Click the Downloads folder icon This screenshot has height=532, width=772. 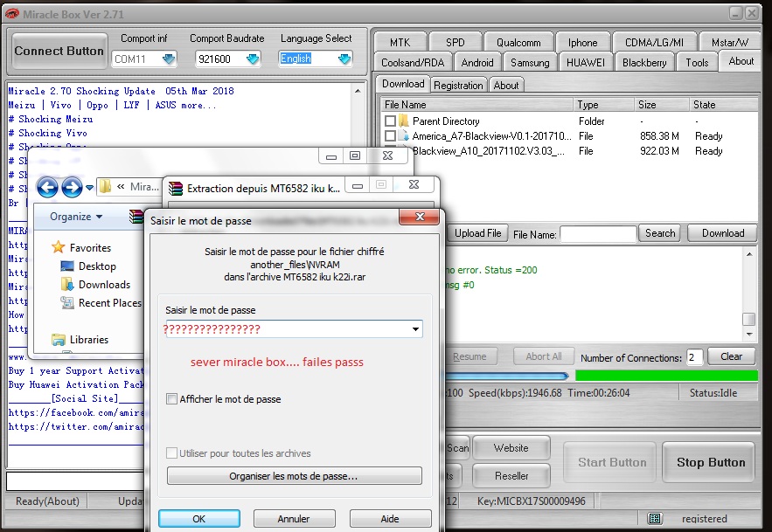tap(67, 285)
